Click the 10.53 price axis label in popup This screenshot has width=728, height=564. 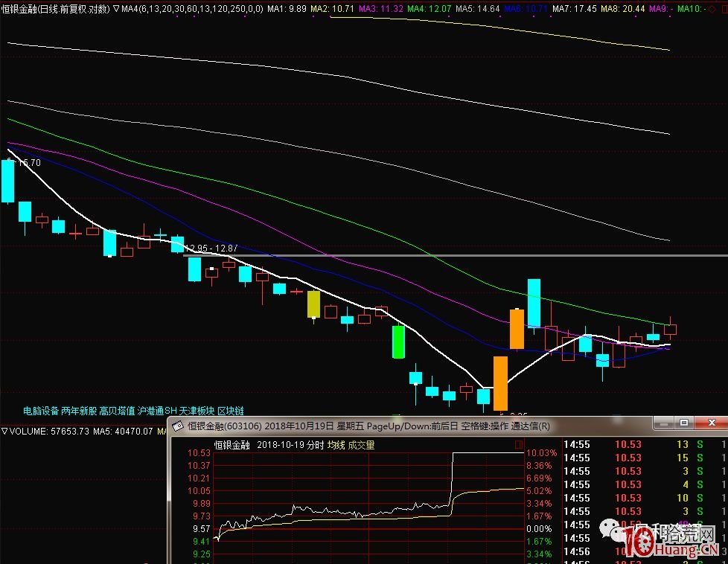pyautogui.click(x=199, y=453)
